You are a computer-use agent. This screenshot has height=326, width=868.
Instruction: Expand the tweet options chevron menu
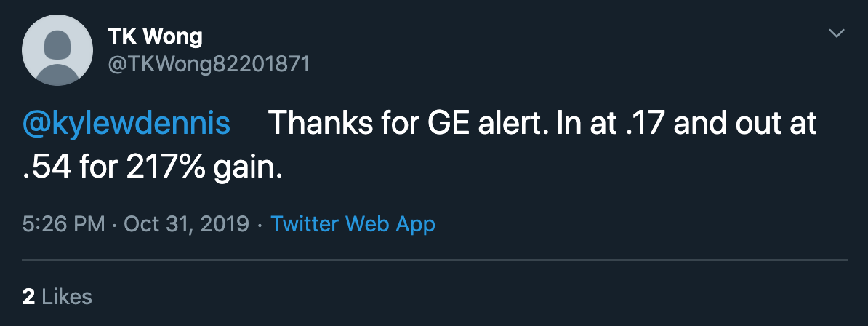[836, 33]
